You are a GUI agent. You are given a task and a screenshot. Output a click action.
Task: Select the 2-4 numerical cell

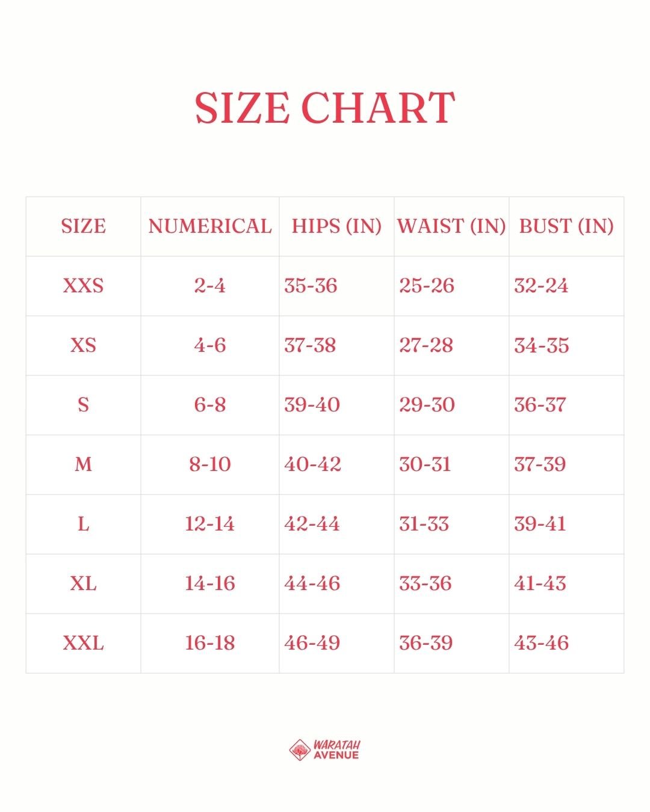210,286
